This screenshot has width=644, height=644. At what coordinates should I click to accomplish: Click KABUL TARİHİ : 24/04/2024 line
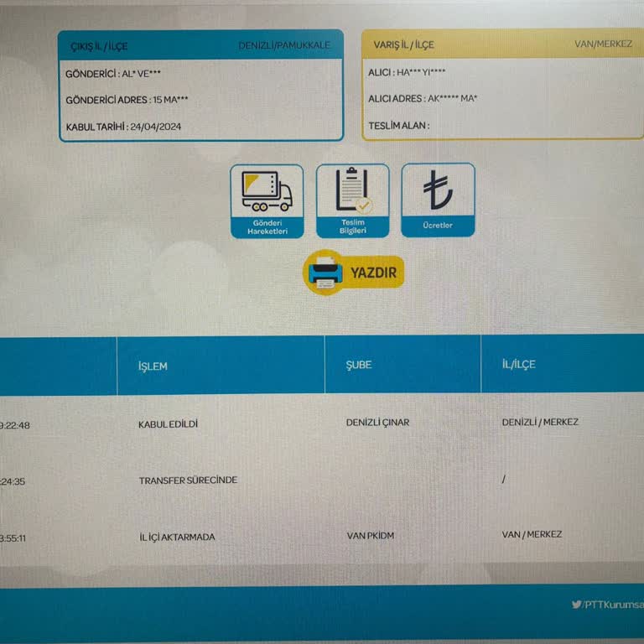tap(123, 127)
